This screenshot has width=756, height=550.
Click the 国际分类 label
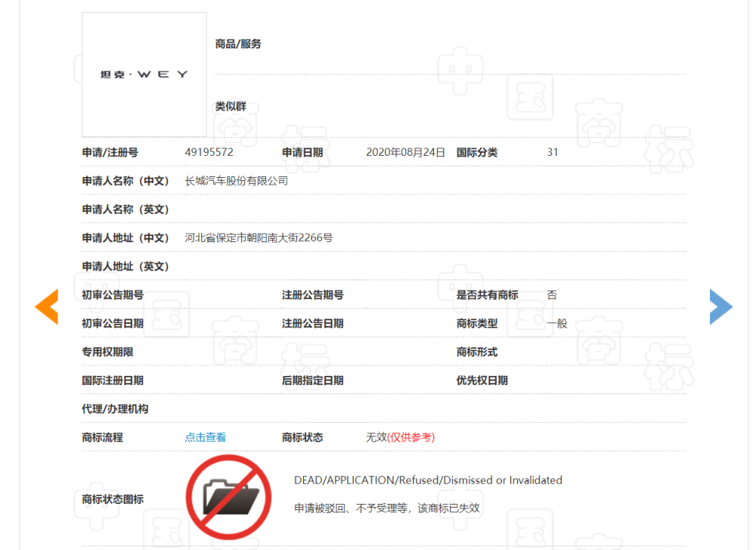[477, 153]
